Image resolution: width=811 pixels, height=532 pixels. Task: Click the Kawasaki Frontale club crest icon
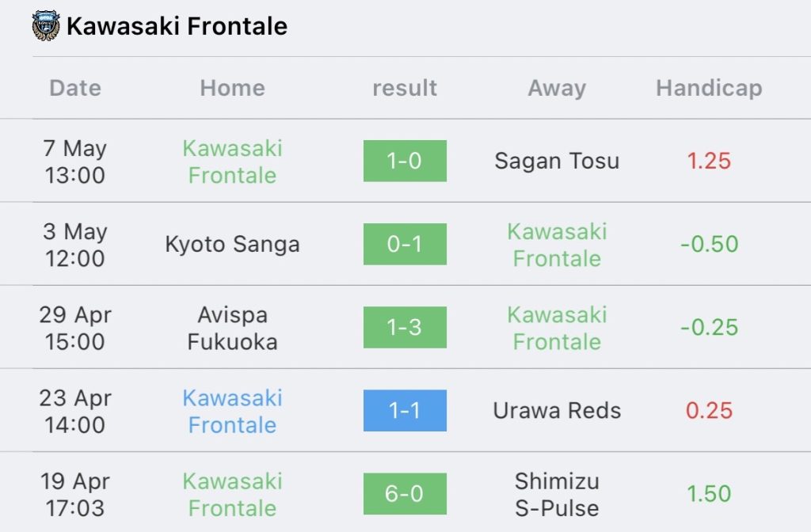46,26
